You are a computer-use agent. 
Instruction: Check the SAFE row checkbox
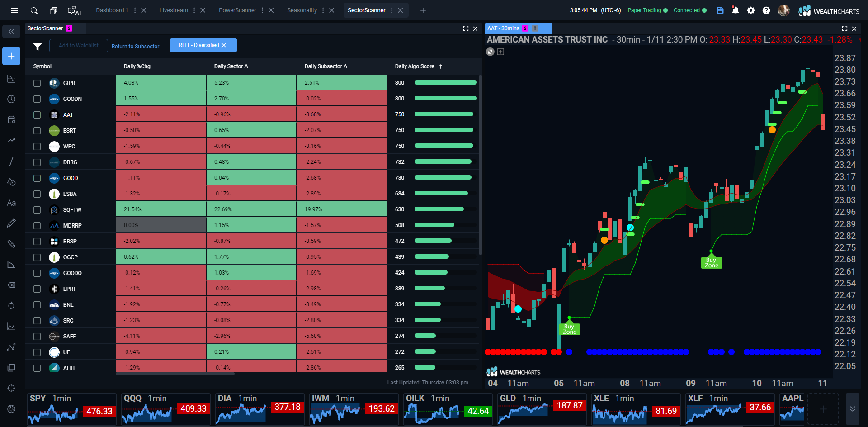(x=37, y=337)
